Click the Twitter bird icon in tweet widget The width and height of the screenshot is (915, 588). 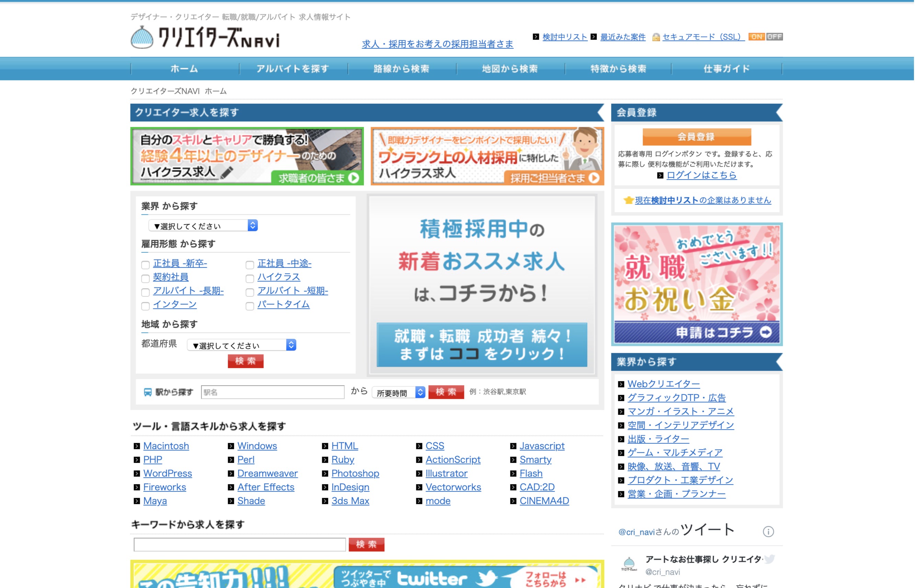coord(769,559)
